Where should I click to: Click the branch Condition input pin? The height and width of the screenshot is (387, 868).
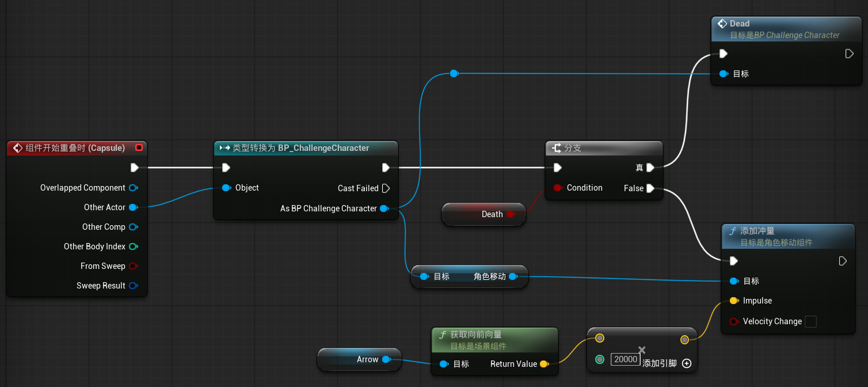point(557,188)
